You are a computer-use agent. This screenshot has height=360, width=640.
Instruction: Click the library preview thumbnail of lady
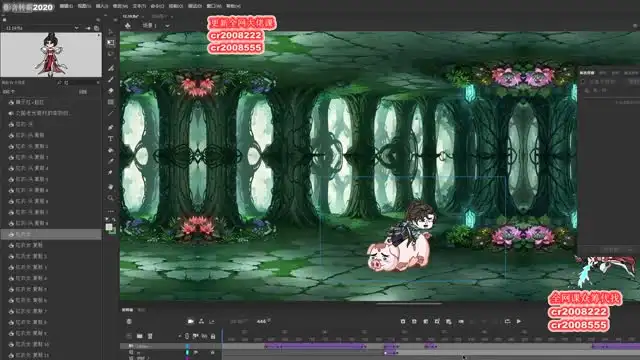pos(51,55)
